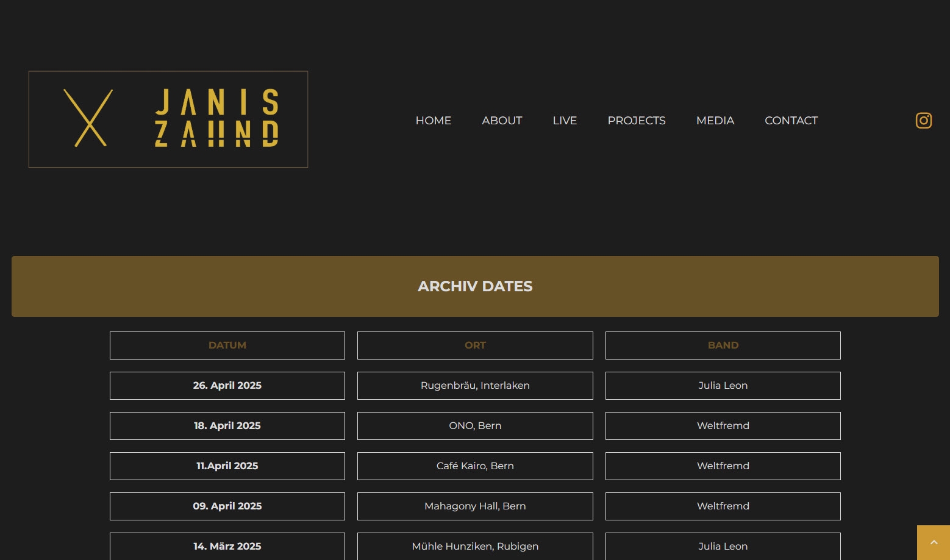Open the HOME menu item

[433, 121]
